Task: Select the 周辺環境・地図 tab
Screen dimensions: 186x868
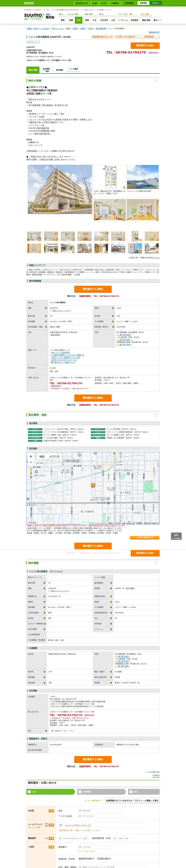Action: tap(46, 70)
